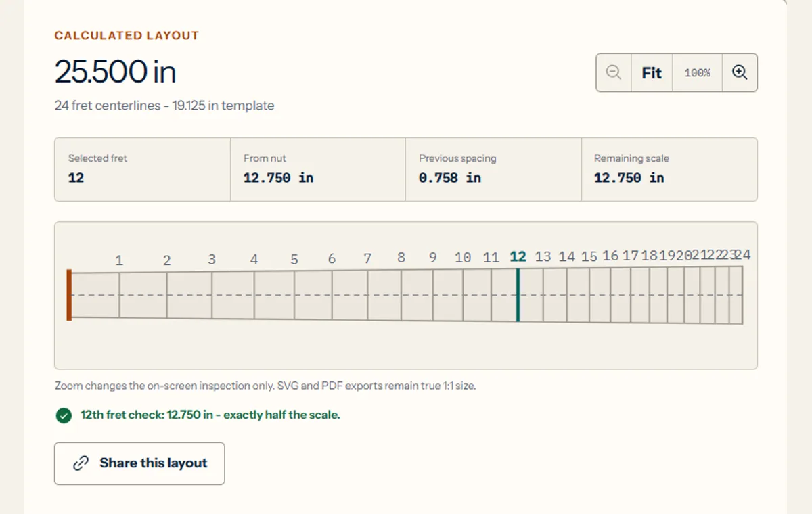Select fret label 9 above the fretboard

click(433, 258)
